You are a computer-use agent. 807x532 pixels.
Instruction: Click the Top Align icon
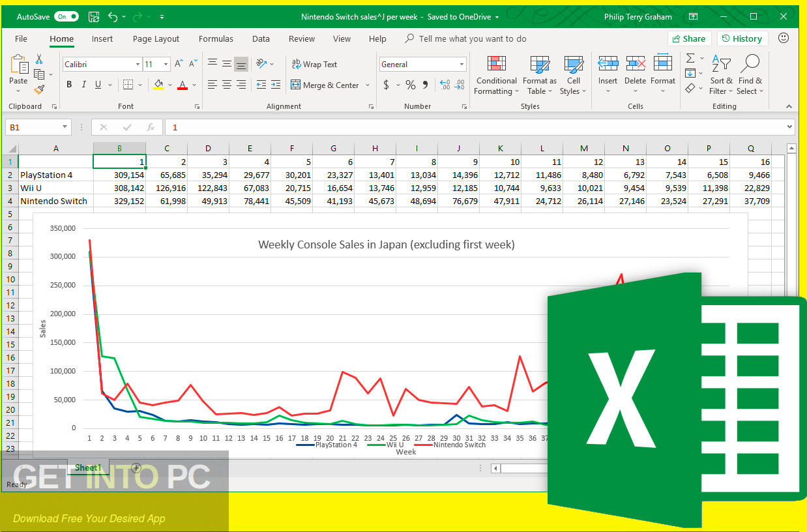213,64
